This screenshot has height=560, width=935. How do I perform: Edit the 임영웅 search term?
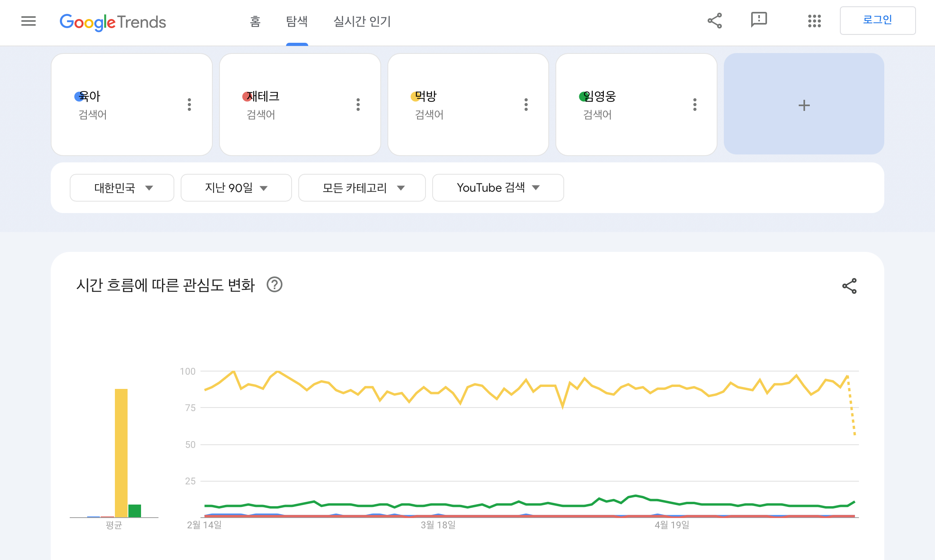[599, 96]
